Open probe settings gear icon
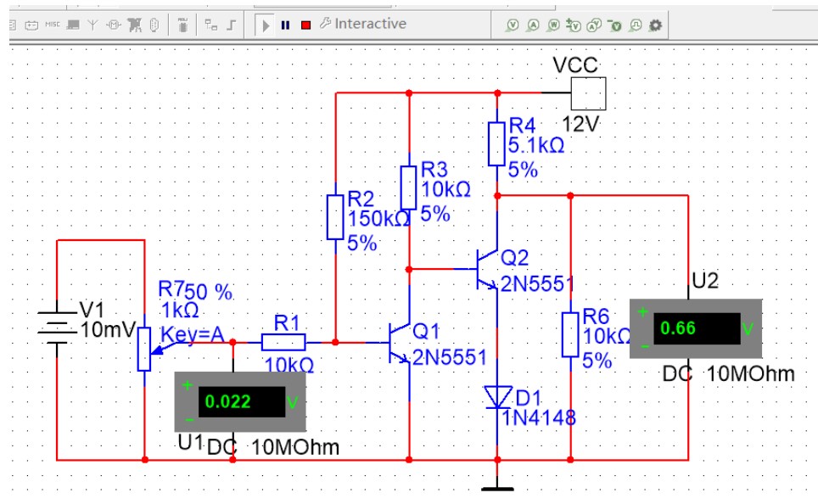The height and width of the screenshot is (504, 818). 657,25
